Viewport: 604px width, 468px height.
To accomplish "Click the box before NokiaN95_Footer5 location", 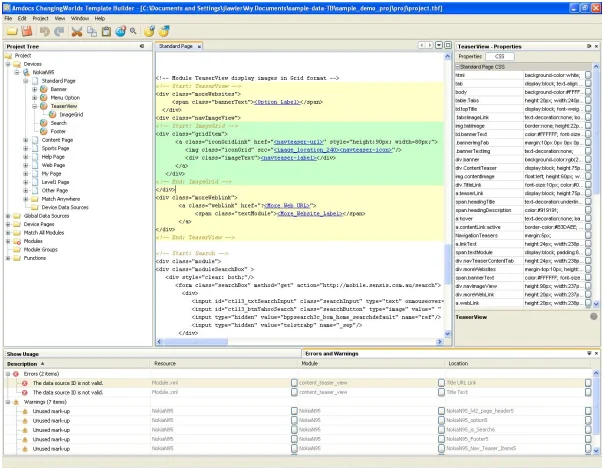I will click(x=441, y=439).
